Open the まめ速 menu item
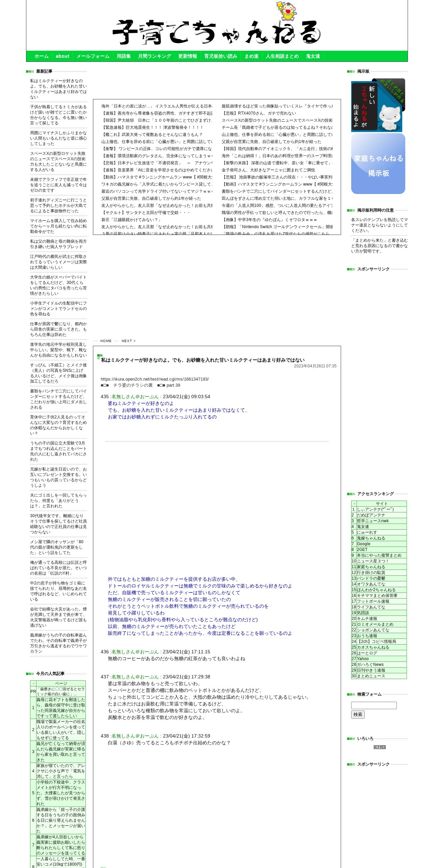 tap(251, 56)
